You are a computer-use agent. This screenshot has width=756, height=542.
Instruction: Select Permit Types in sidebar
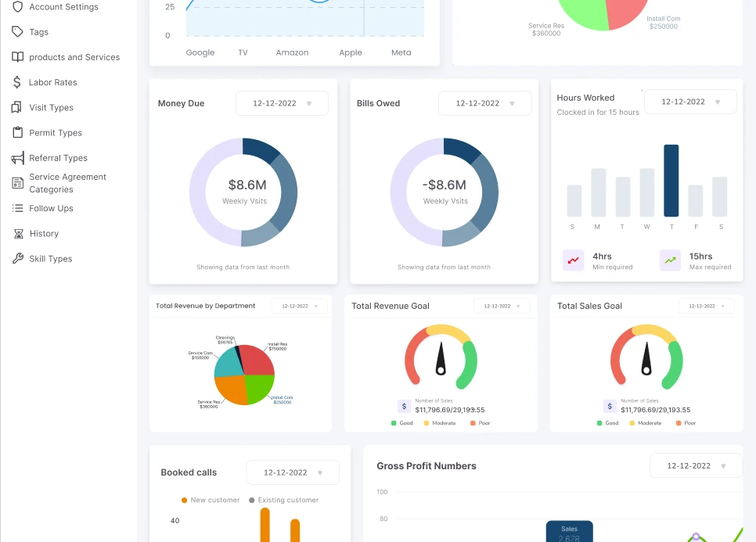(56, 132)
